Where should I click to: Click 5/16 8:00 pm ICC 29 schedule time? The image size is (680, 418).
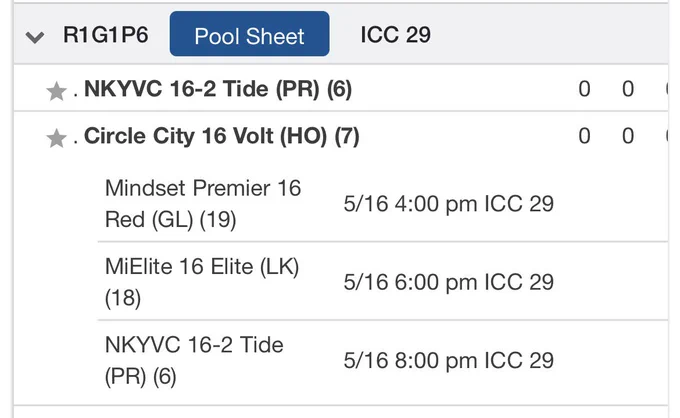(x=448, y=361)
